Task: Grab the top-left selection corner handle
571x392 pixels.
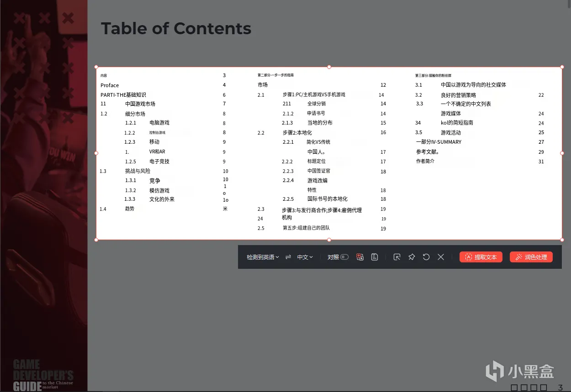Action: 96,67
